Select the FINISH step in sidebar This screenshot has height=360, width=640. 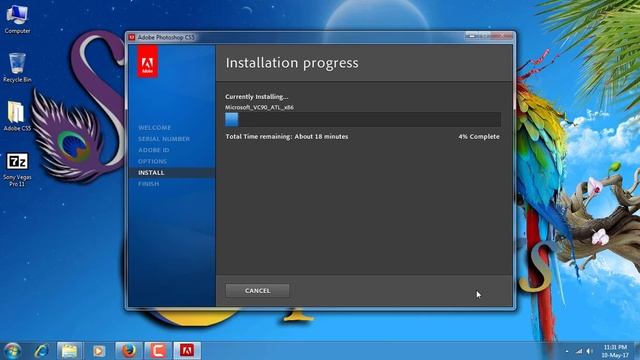pyautogui.click(x=149, y=184)
